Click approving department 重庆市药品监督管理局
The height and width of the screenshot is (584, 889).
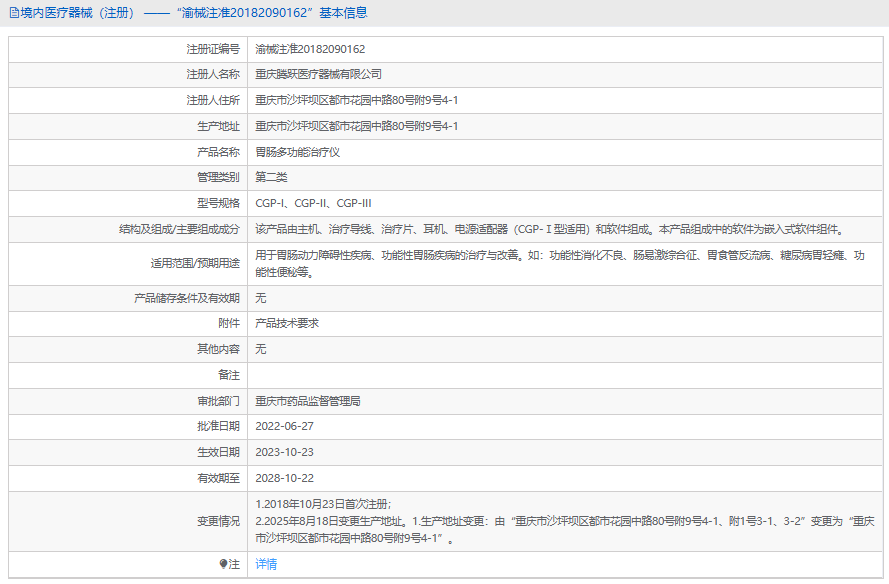308,401
